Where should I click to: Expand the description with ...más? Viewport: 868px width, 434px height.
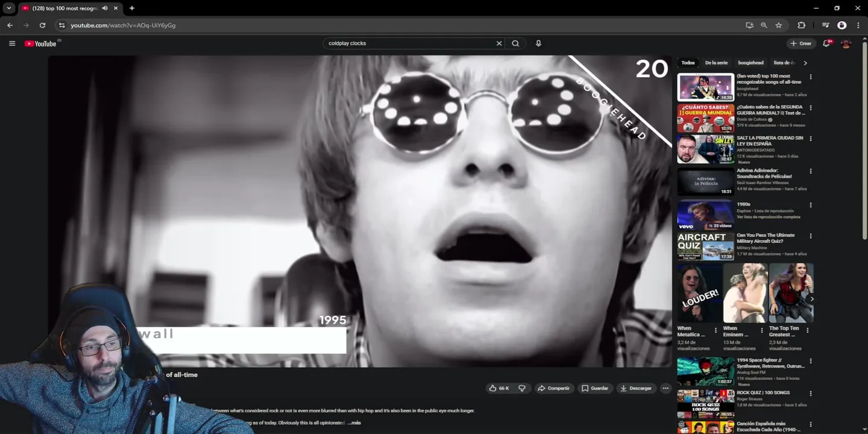coord(354,423)
